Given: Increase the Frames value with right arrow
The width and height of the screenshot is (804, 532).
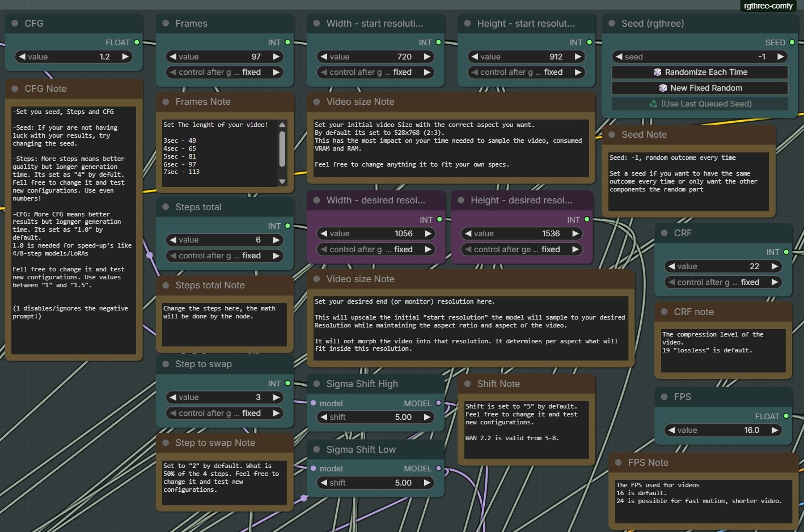Looking at the screenshot, I should coord(276,57).
